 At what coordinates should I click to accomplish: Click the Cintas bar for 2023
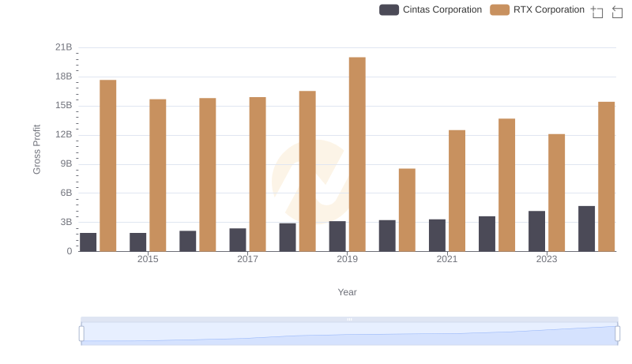[537, 231]
